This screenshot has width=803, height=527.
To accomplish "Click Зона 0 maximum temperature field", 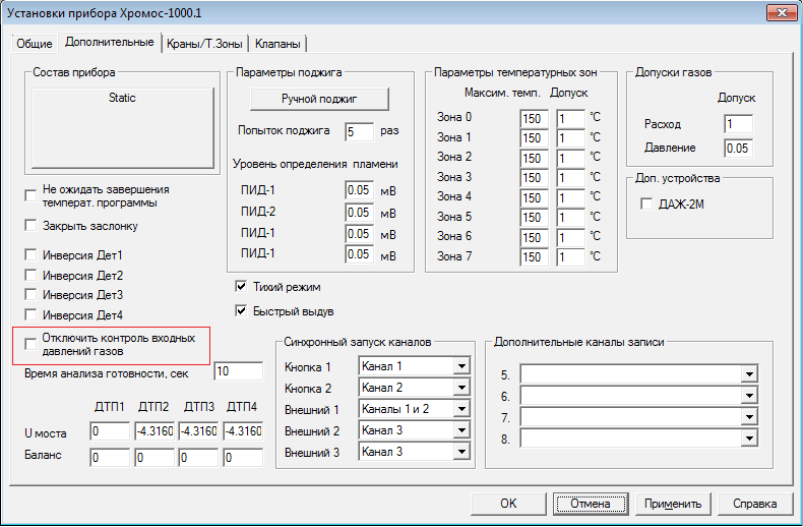I will (532, 118).
